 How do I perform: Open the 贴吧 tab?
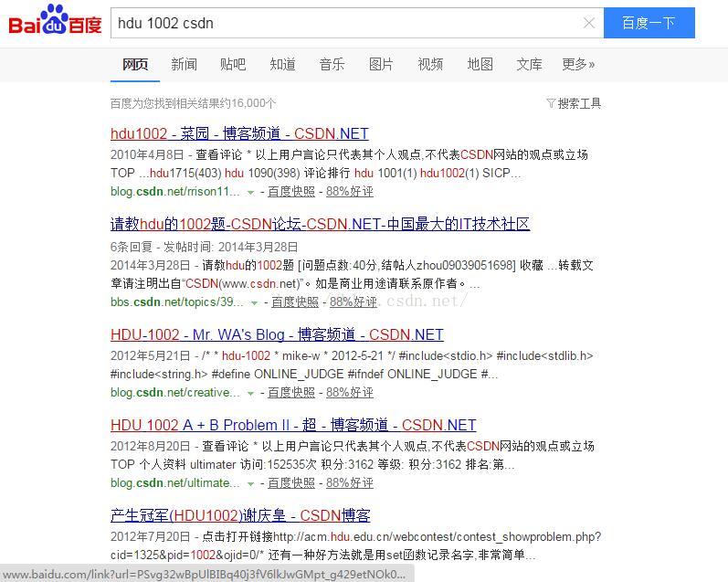click(x=233, y=64)
